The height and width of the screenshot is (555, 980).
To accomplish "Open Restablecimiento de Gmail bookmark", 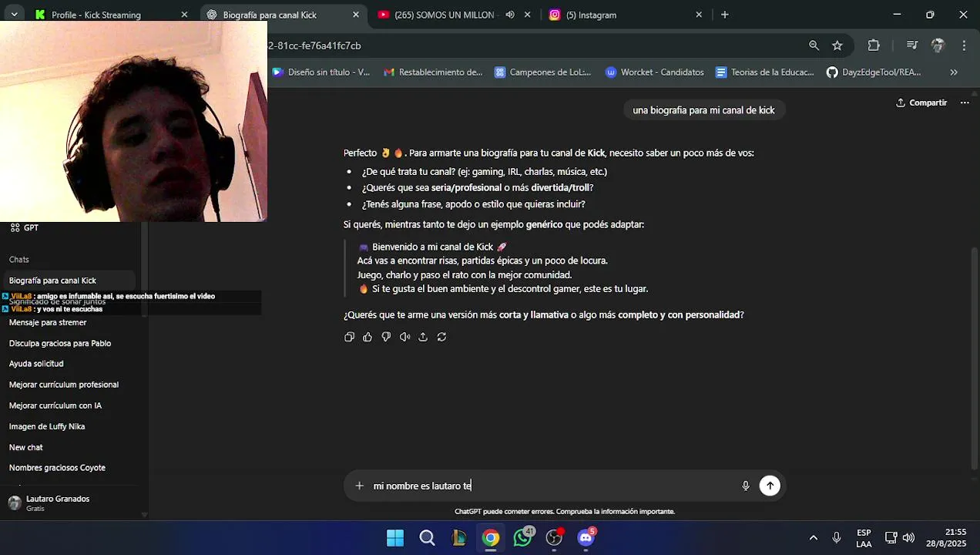I will pyautogui.click(x=433, y=72).
